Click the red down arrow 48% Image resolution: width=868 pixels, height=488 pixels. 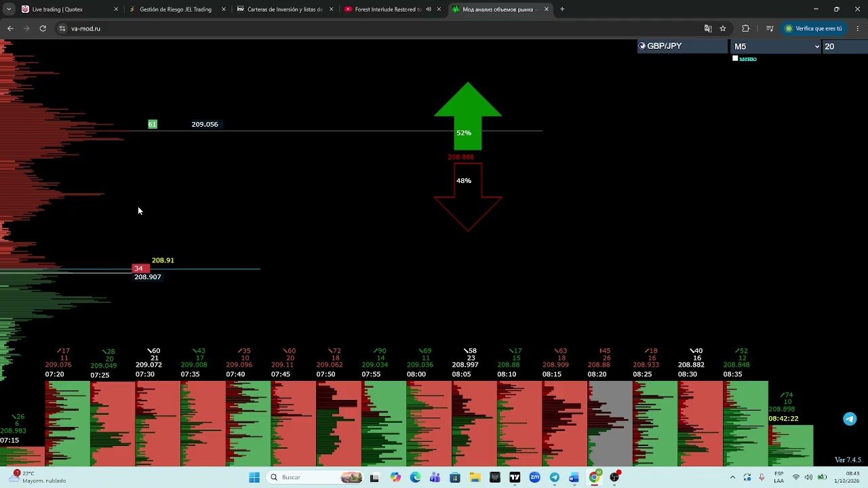click(x=468, y=197)
